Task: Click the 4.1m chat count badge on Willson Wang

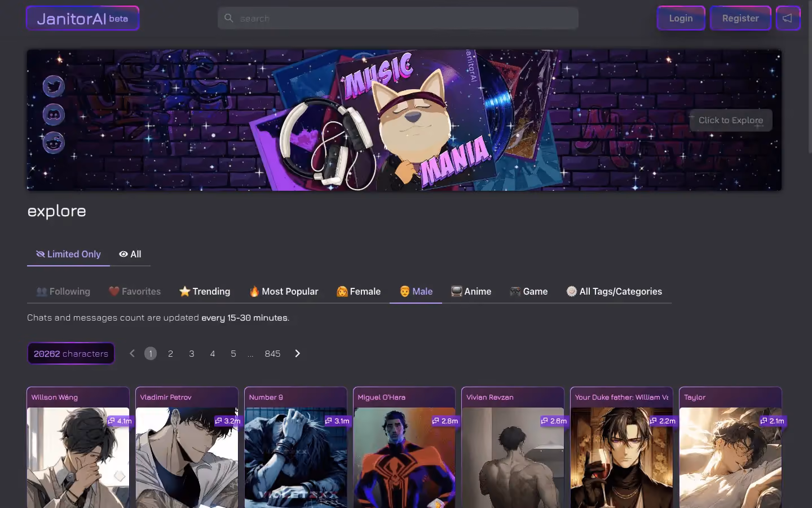Action: pyautogui.click(x=120, y=421)
